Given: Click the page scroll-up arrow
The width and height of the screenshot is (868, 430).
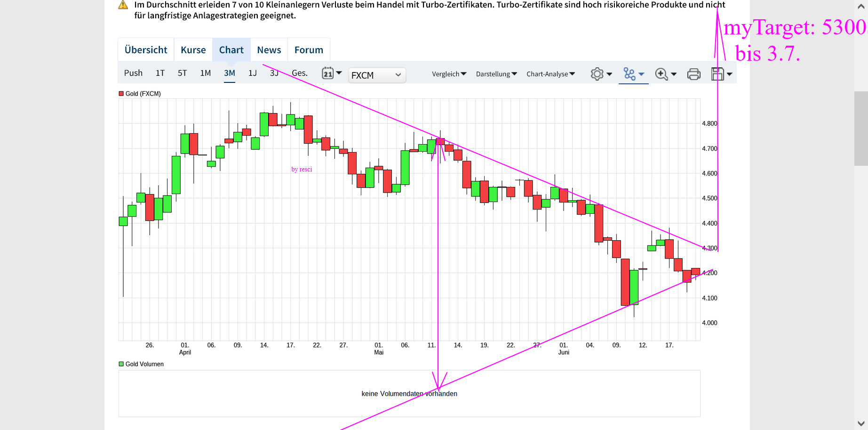Looking at the screenshot, I should click(861, 7).
